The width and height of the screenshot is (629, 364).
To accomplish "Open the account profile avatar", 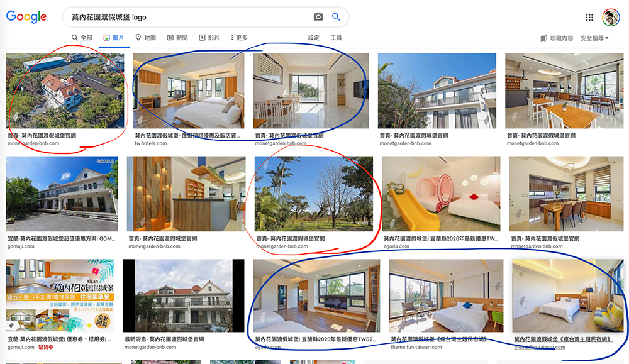I will 611,17.
